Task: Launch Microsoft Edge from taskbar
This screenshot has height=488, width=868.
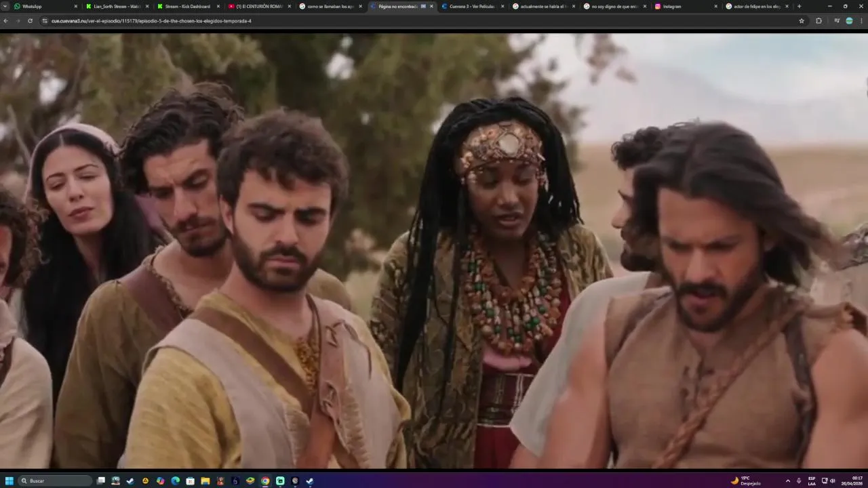Action: (176, 481)
